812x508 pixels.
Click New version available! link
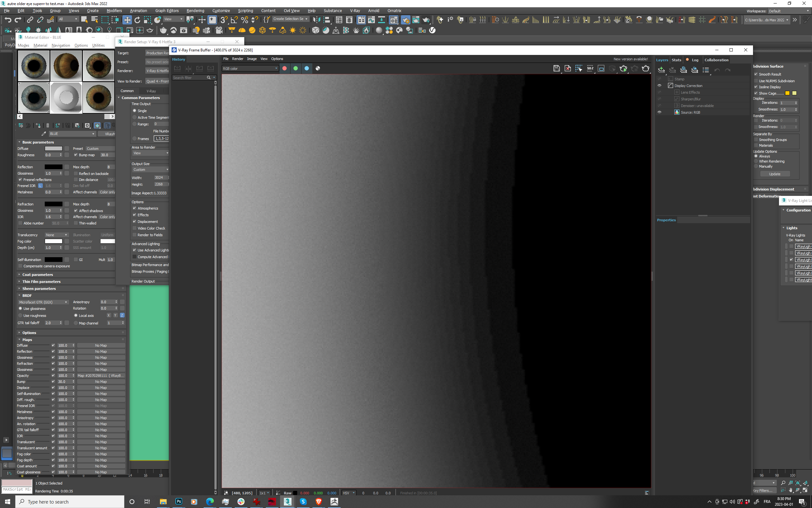pyautogui.click(x=631, y=59)
